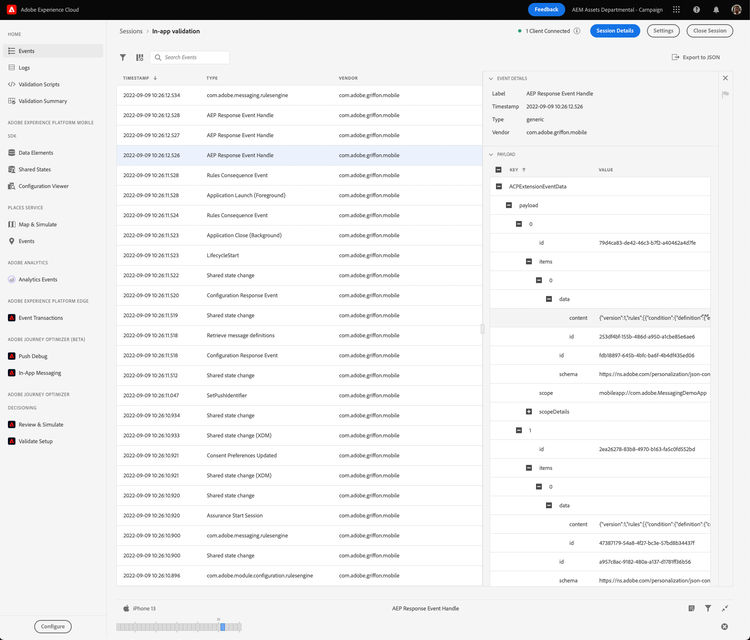The height and width of the screenshot is (640, 750).
Task: Sort the payload by the Key column
Action: [x=518, y=170]
